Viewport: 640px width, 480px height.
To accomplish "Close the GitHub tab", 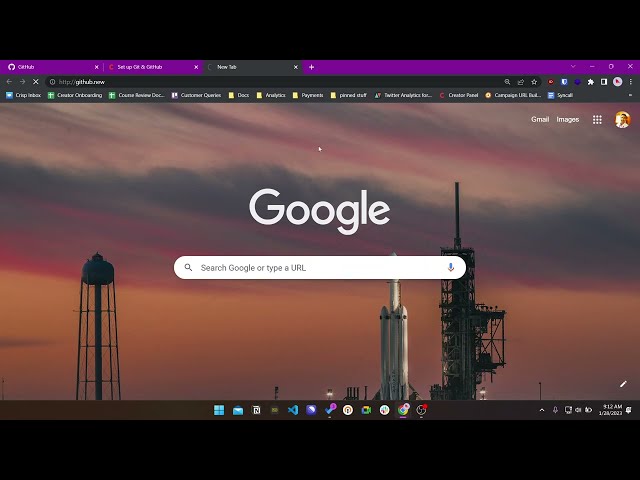I will 96,67.
